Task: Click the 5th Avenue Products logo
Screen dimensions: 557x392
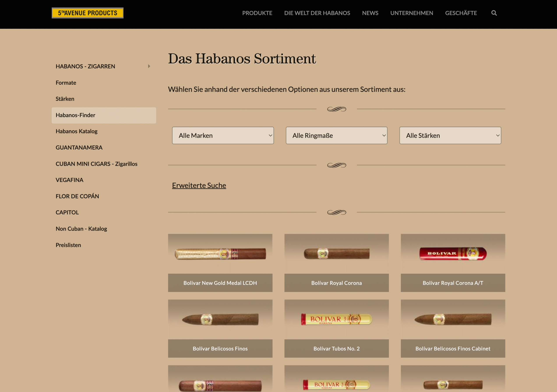Action: pyautogui.click(x=87, y=13)
